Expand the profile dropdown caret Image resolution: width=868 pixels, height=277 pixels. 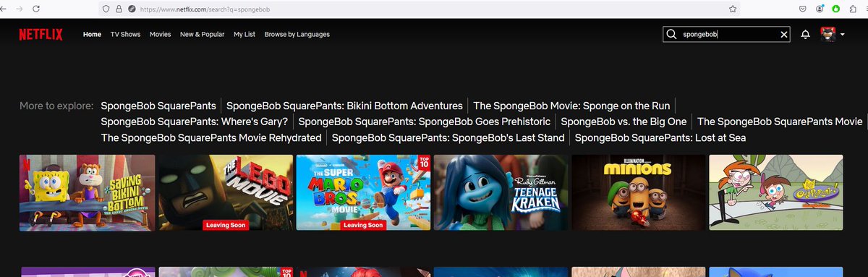coord(843,35)
